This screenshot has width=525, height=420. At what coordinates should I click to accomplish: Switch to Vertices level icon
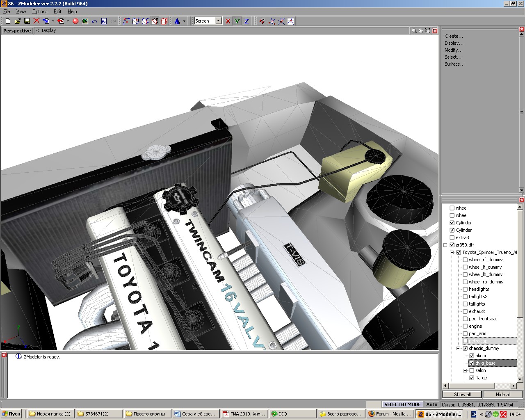click(126, 21)
